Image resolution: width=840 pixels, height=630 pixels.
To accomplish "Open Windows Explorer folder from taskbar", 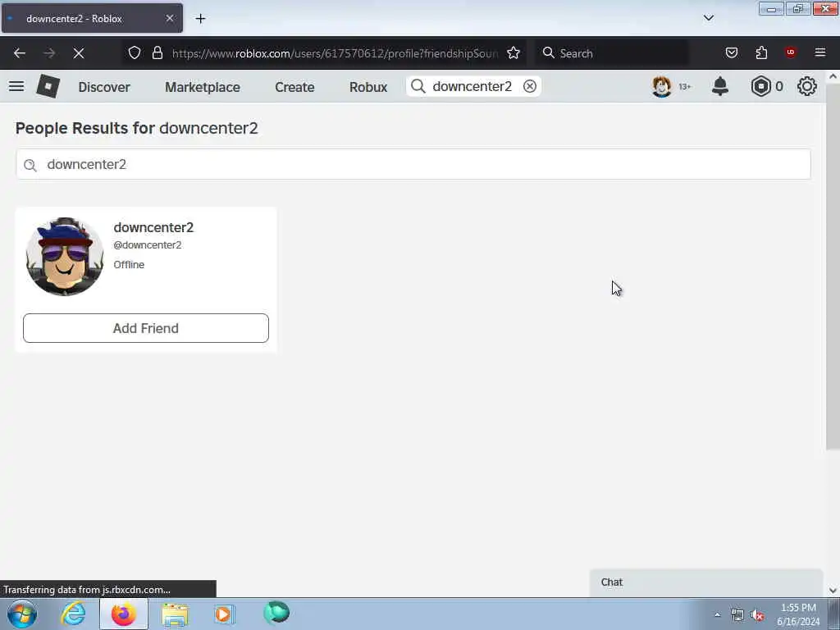I will tap(175, 615).
